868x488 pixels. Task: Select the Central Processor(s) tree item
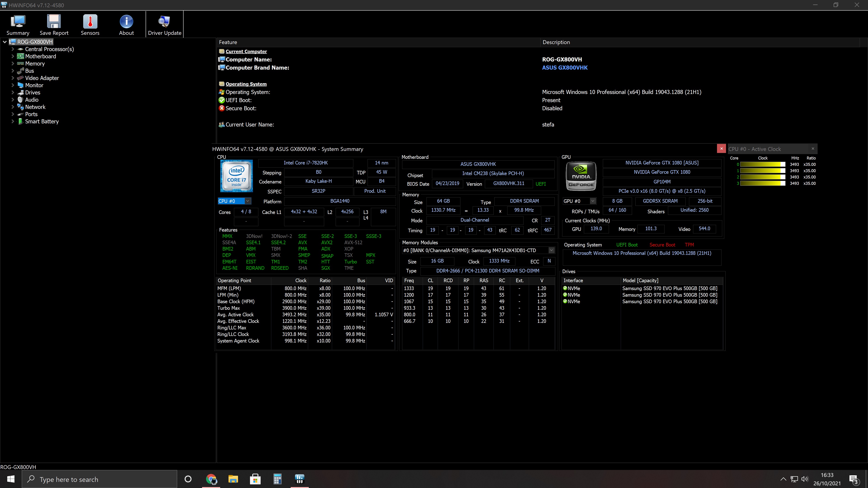point(49,49)
